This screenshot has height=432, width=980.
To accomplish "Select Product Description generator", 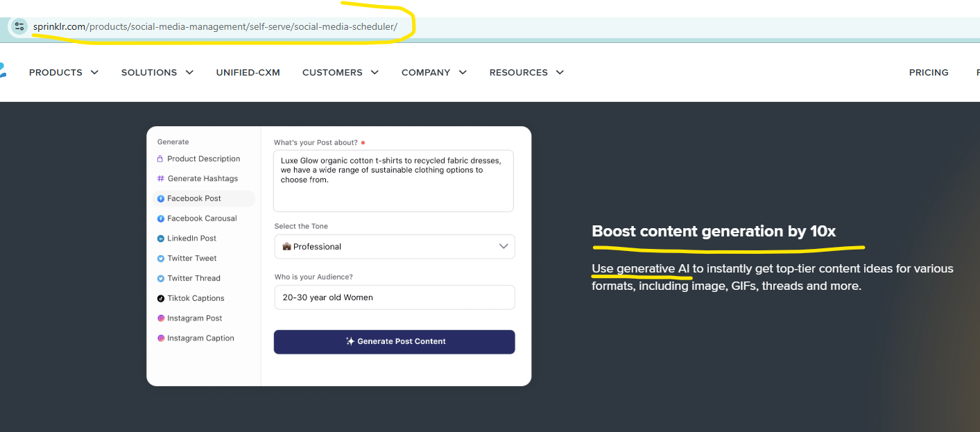I will click(203, 159).
